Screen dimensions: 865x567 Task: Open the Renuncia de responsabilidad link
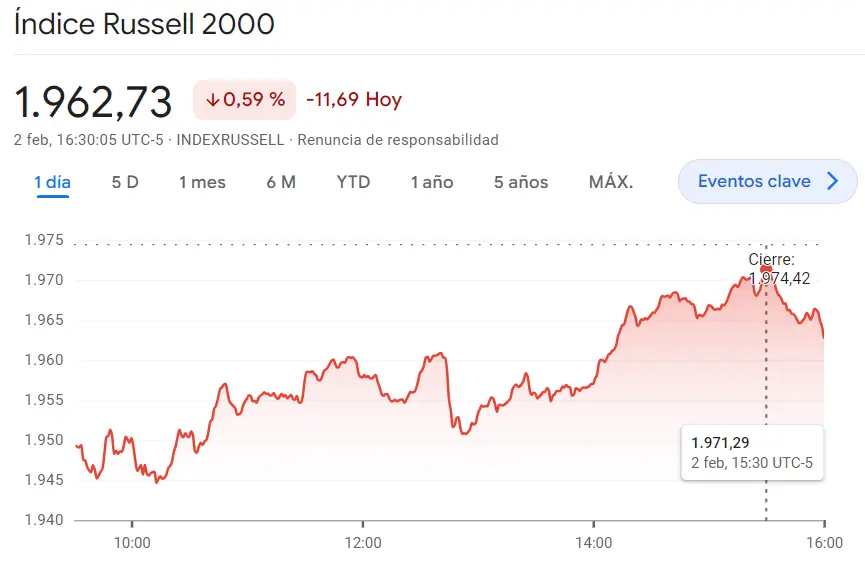coord(398,140)
